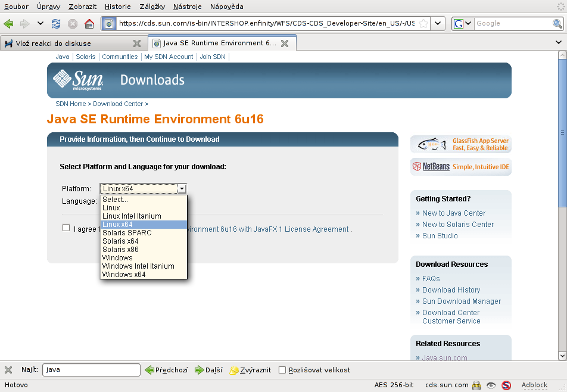
Task: Choose Select... in platform list
Action: 144,199
